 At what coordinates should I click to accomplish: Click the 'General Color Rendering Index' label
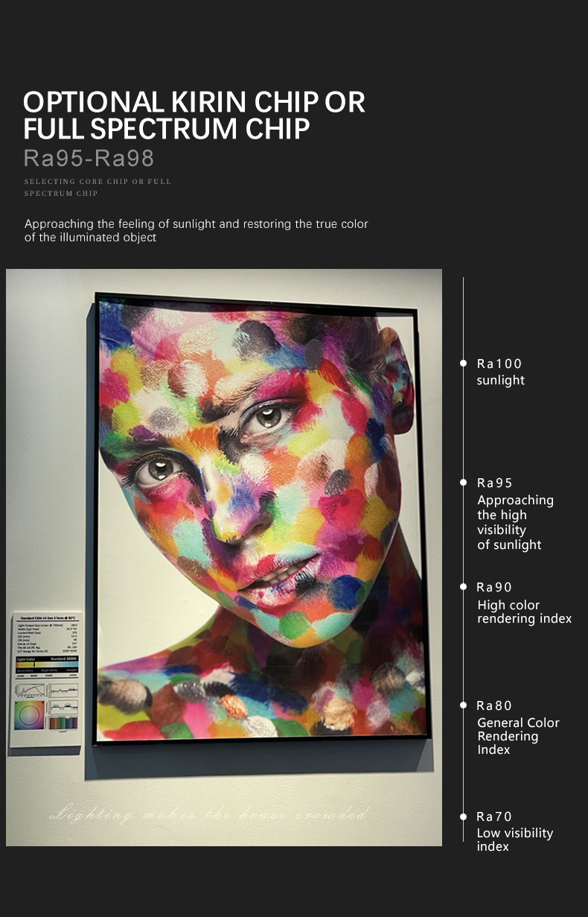pyautogui.click(x=518, y=736)
